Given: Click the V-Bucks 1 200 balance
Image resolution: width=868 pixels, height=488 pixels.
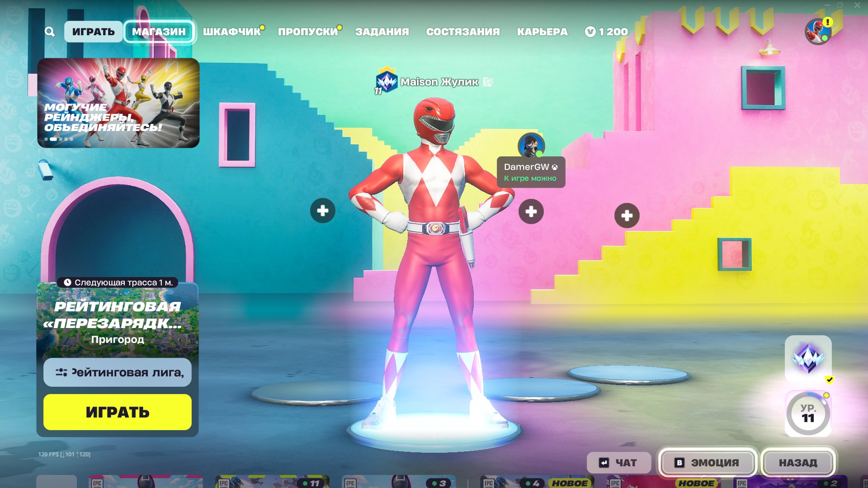Looking at the screenshot, I should (x=606, y=32).
